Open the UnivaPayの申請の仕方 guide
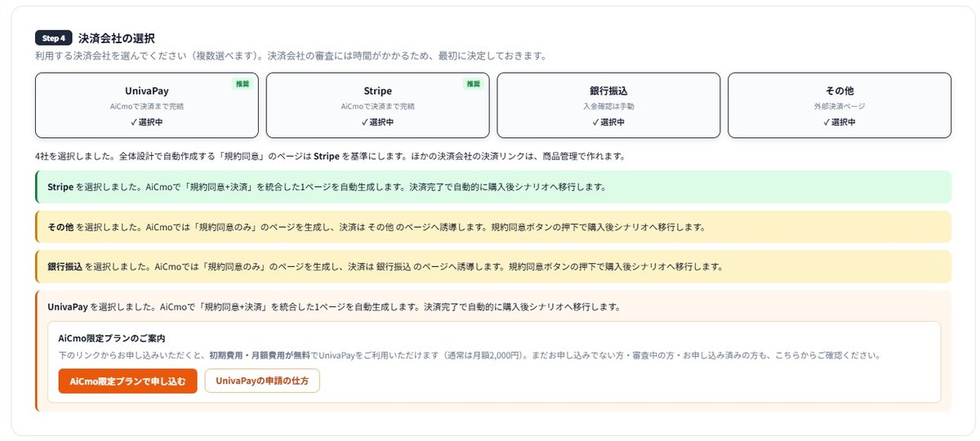The width and height of the screenshot is (980, 441). point(262,381)
